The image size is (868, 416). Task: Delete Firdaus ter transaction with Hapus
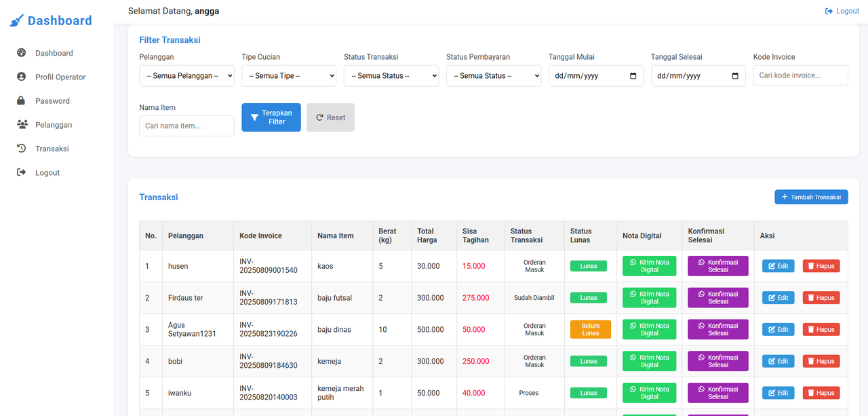(821, 298)
